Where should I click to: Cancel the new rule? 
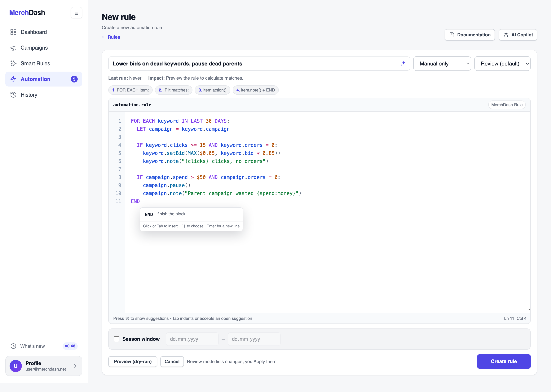pyautogui.click(x=172, y=361)
